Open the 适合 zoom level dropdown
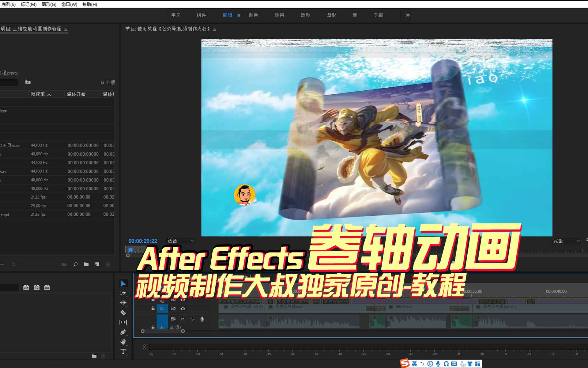This screenshot has width=588, height=368. 180,241
